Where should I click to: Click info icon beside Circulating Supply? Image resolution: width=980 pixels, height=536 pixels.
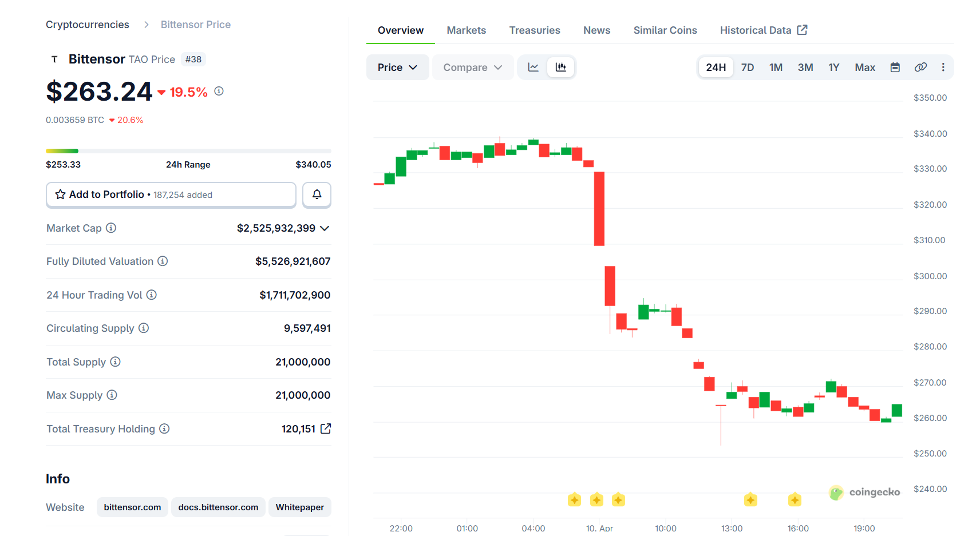[144, 328]
